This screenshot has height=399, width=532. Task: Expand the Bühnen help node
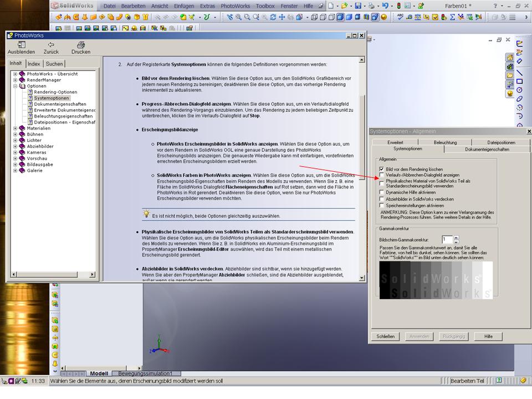(16, 134)
